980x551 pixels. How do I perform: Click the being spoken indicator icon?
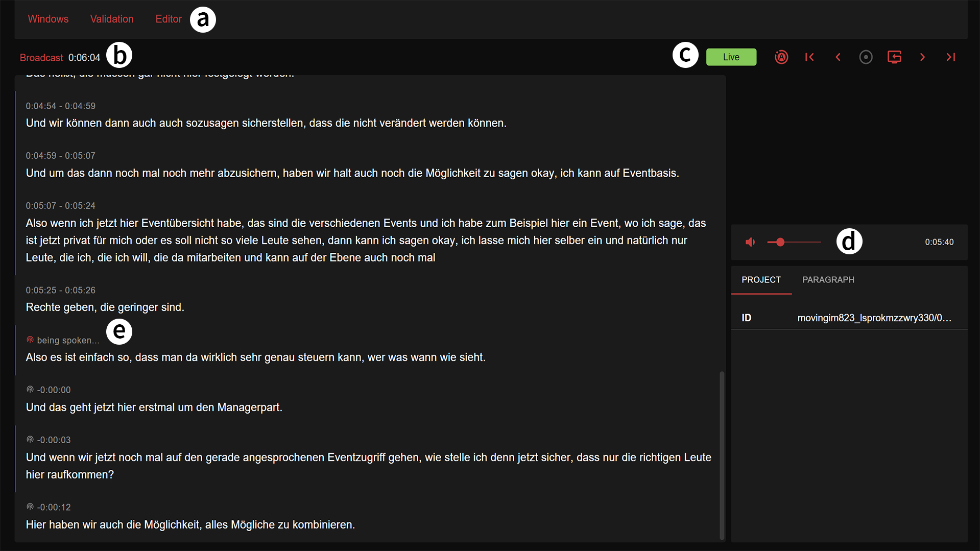[30, 340]
